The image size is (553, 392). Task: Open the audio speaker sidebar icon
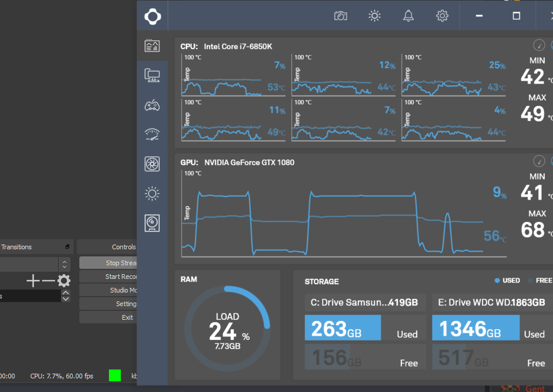(x=152, y=223)
